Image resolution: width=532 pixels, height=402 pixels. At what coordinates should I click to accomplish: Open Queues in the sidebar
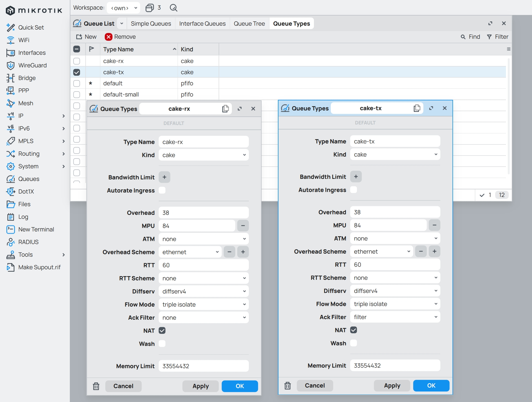(x=29, y=179)
